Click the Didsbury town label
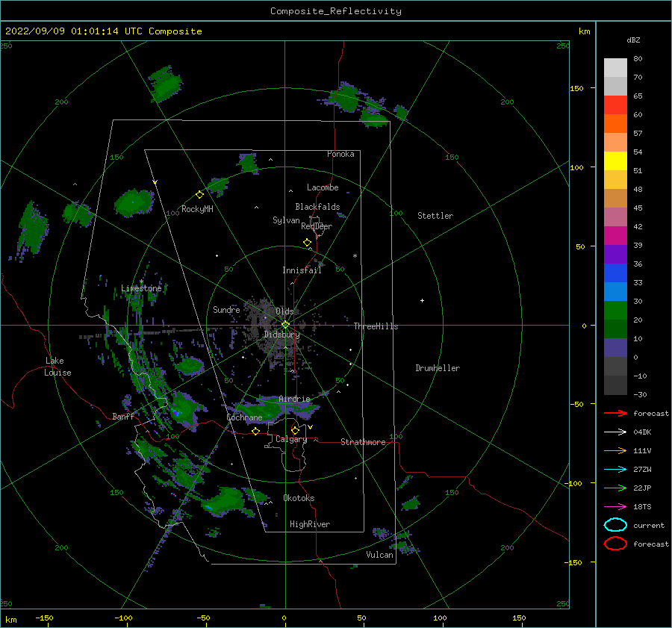Screen dimensions: 672x628 tap(282, 335)
